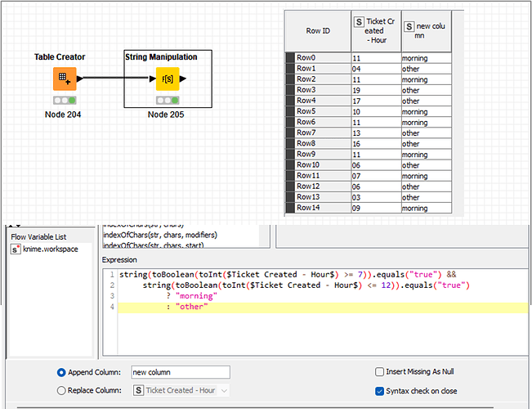Select the Append Column radio button
Viewport: 532px width, 409px height.
(61, 373)
